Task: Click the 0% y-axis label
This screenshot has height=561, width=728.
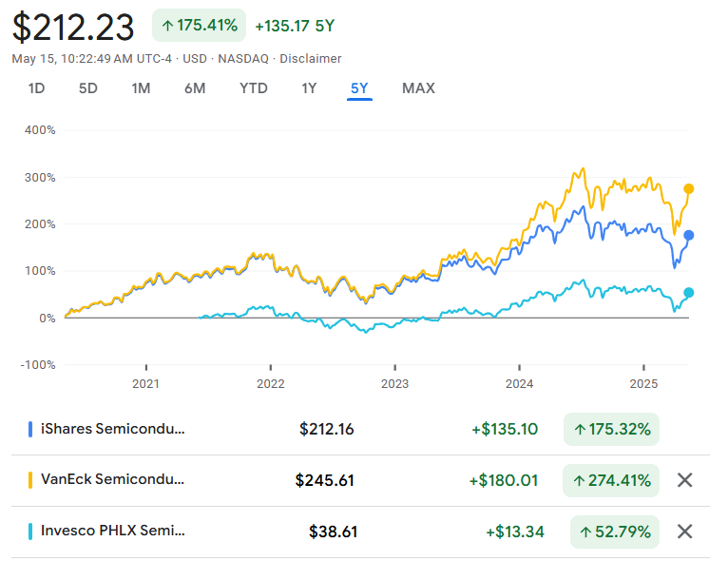Action: click(48, 319)
